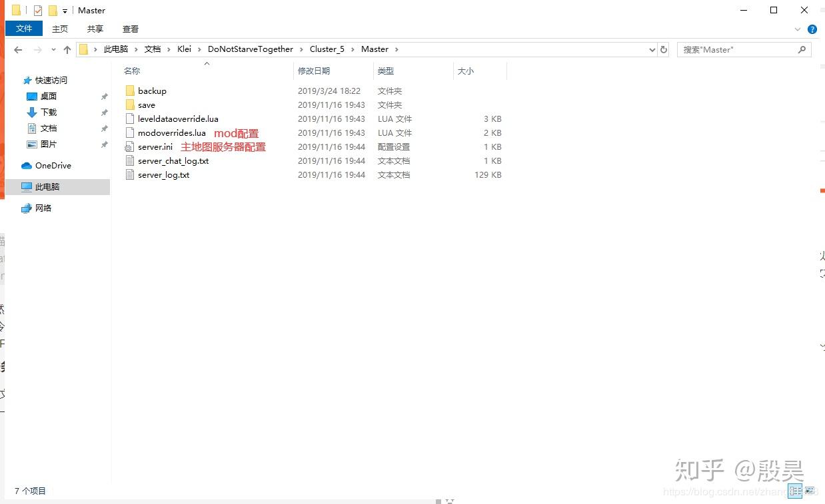Select the server.ini file name
825x504 pixels.
[x=155, y=146]
